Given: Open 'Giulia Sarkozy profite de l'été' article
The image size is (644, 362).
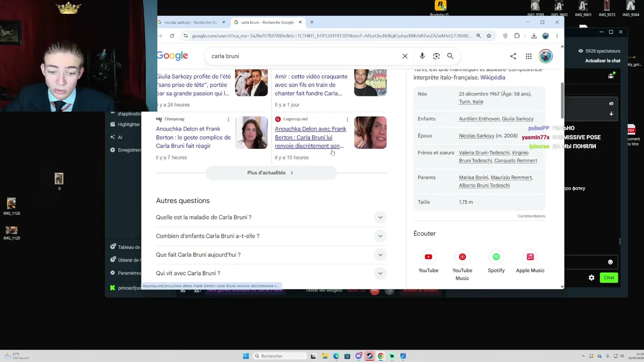Looking at the screenshot, I should 194,85.
